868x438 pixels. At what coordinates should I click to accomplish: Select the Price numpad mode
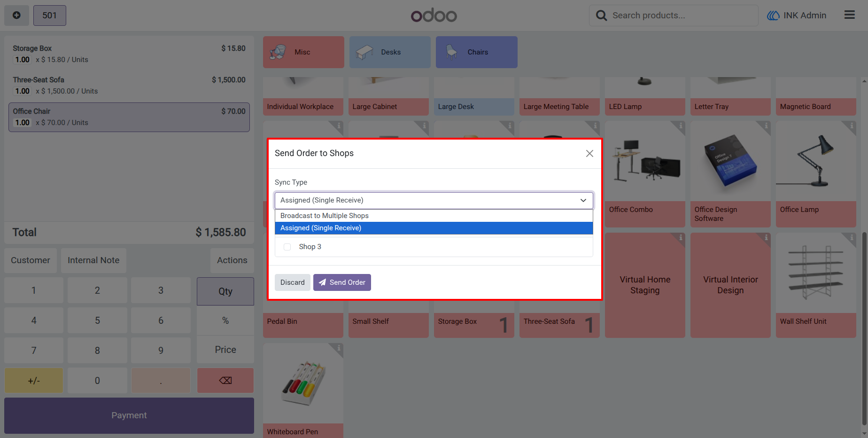[x=225, y=350]
